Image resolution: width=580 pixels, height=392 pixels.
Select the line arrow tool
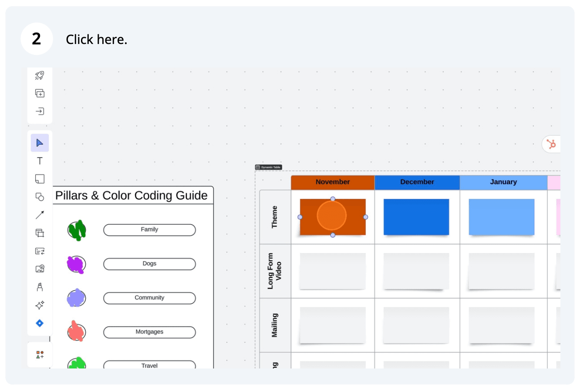40,215
